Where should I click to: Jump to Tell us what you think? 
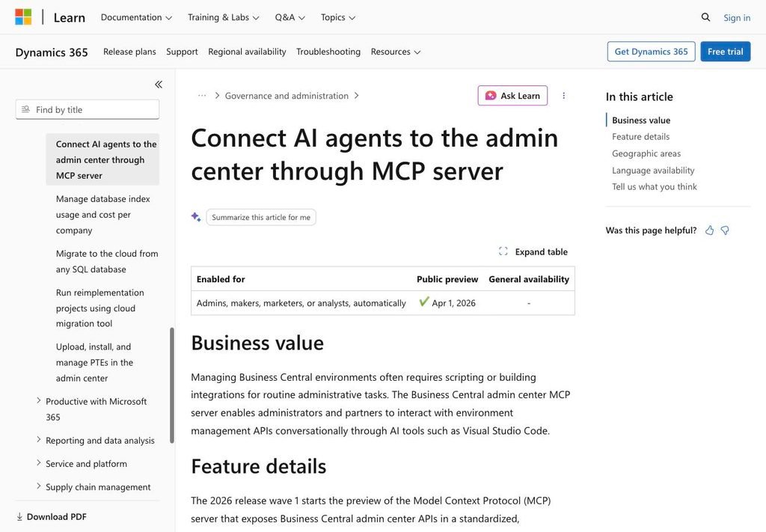click(654, 186)
